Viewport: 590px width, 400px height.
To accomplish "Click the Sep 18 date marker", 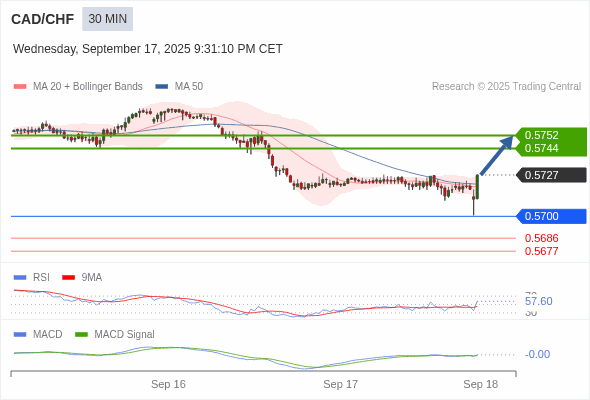I will click(481, 384).
